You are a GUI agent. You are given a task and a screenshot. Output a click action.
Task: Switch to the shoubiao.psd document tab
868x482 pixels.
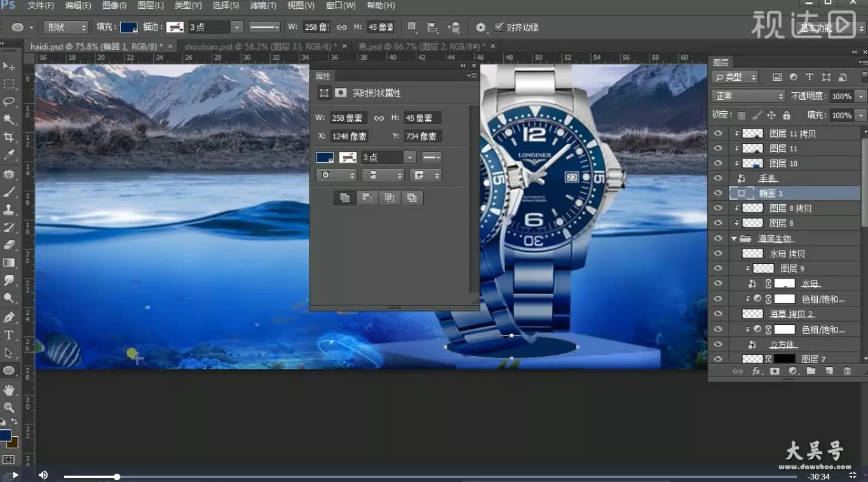pyautogui.click(x=261, y=46)
